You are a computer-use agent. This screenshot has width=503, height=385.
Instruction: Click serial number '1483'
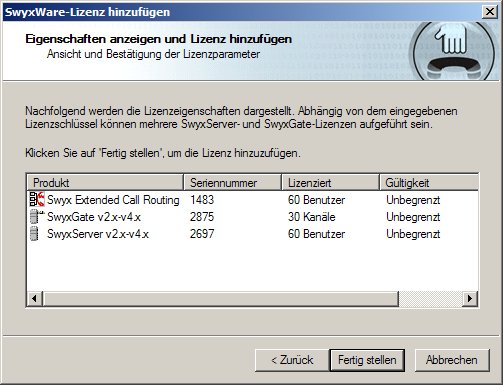(x=202, y=200)
